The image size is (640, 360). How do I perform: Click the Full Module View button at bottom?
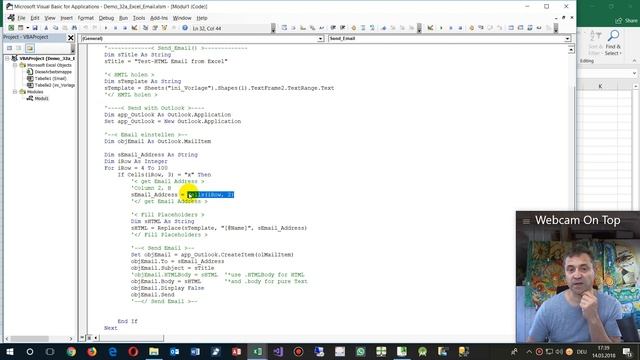[x=89, y=338]
